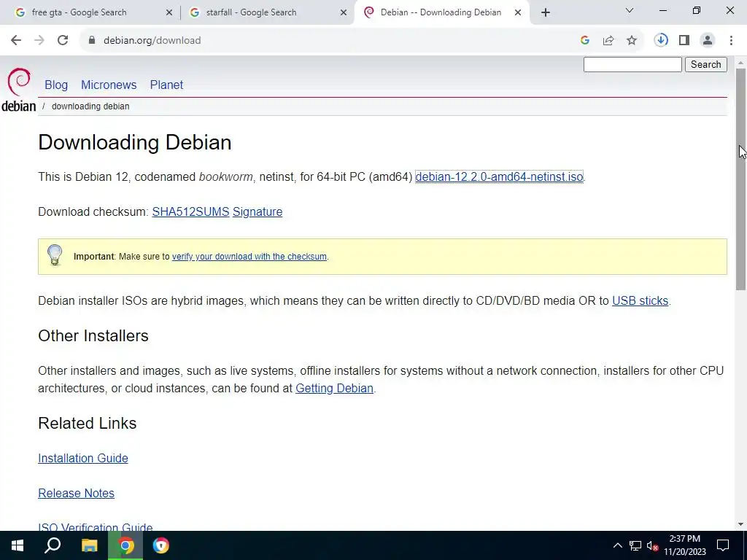Click the address bar URL debian.org/download
Screen dimensions: 747x560
(152, 41)
